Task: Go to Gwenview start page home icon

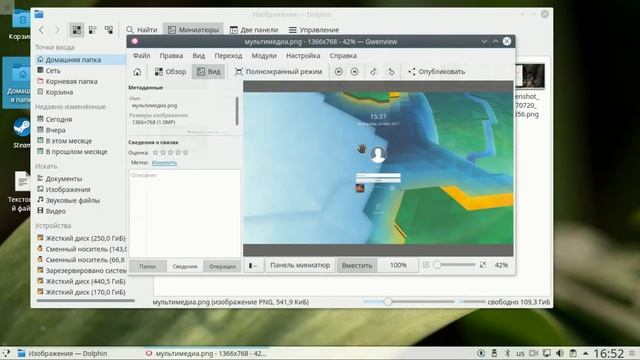Action: tap(137, 72)
